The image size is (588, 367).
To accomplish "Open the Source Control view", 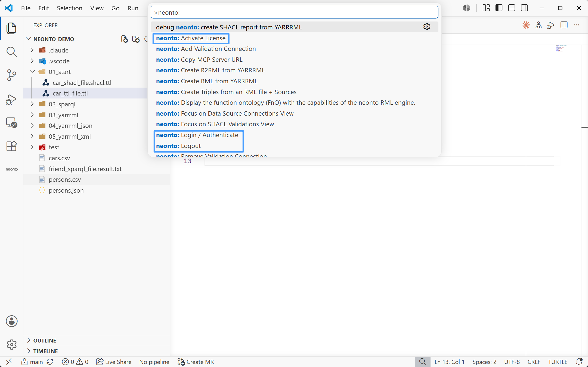I will pyautogui.click(x=11, y=75).
